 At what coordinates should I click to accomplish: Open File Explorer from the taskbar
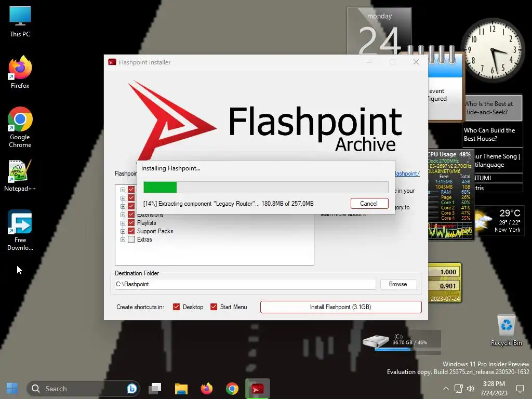181,389
